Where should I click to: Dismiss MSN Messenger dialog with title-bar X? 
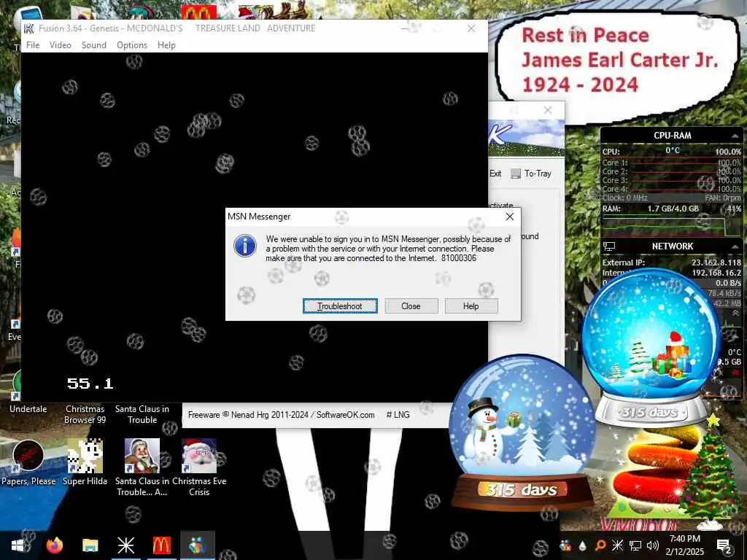[x=510, y=217]
